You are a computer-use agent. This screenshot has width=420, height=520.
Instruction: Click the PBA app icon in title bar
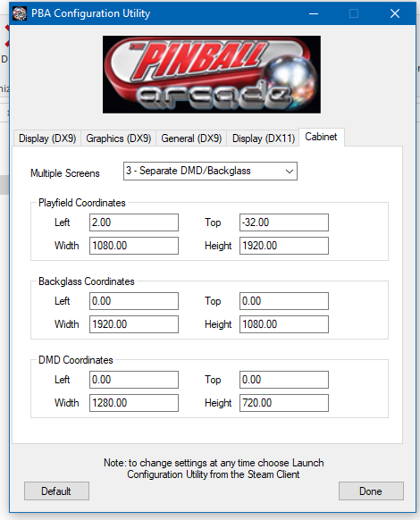[20, 13]
